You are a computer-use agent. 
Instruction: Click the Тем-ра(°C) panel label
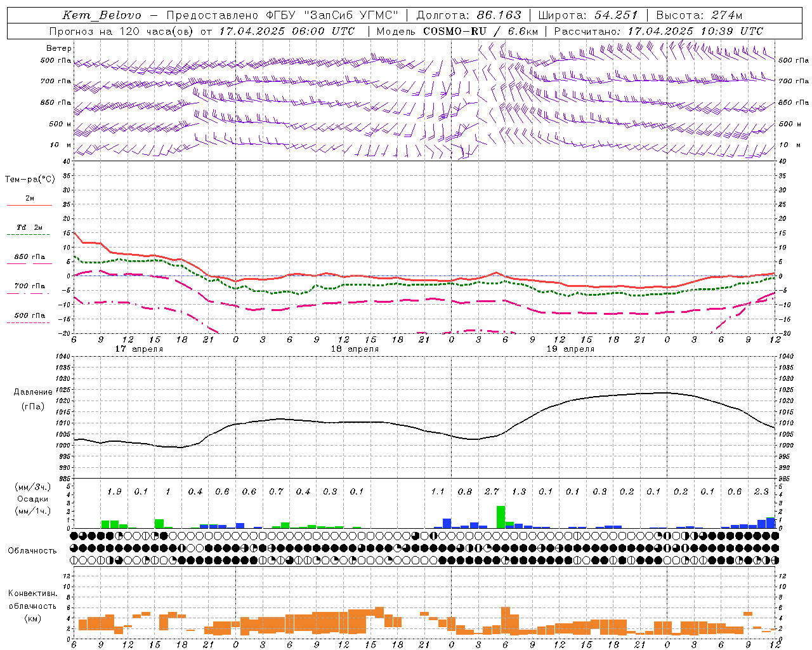30,180
